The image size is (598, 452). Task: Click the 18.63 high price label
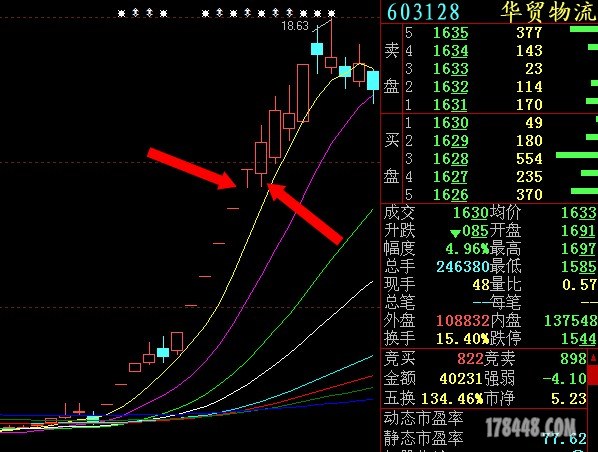(x=295, y=26)
